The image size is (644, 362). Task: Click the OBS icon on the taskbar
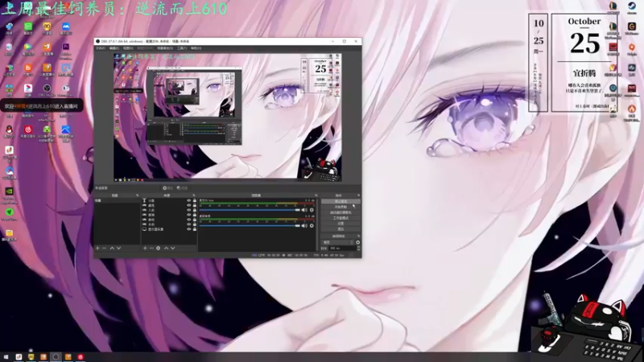(56, 357)
